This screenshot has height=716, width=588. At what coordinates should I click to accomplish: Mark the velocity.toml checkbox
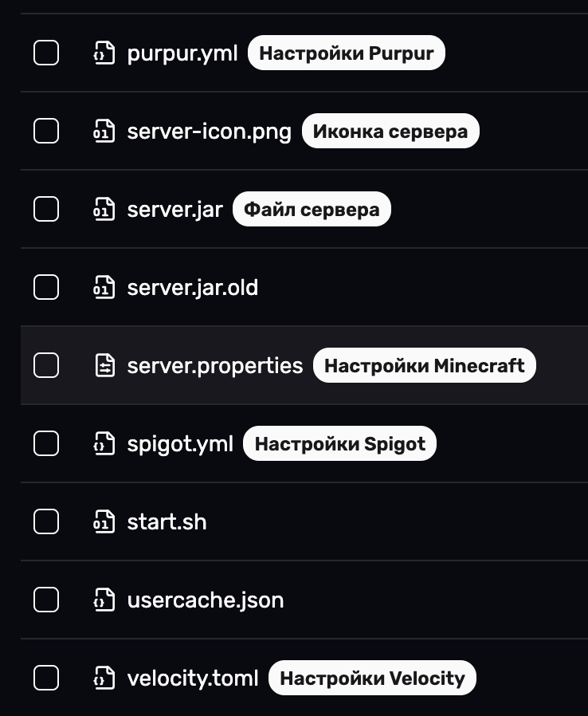point(46,679)
